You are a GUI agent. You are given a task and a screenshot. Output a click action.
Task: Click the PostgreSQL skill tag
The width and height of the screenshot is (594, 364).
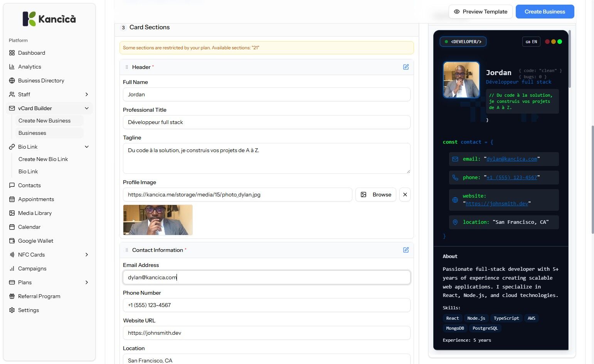pos(485,328)
